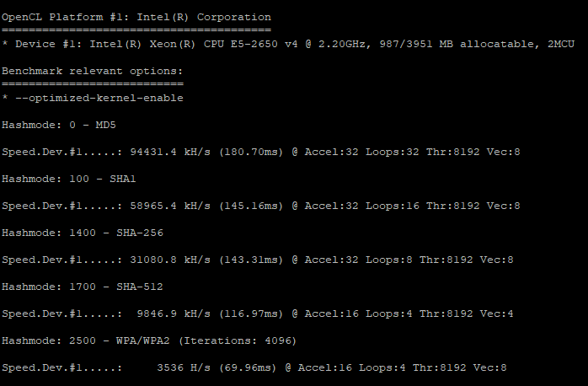Click Accel:16 in the WPA speed row

click(325, 367)
